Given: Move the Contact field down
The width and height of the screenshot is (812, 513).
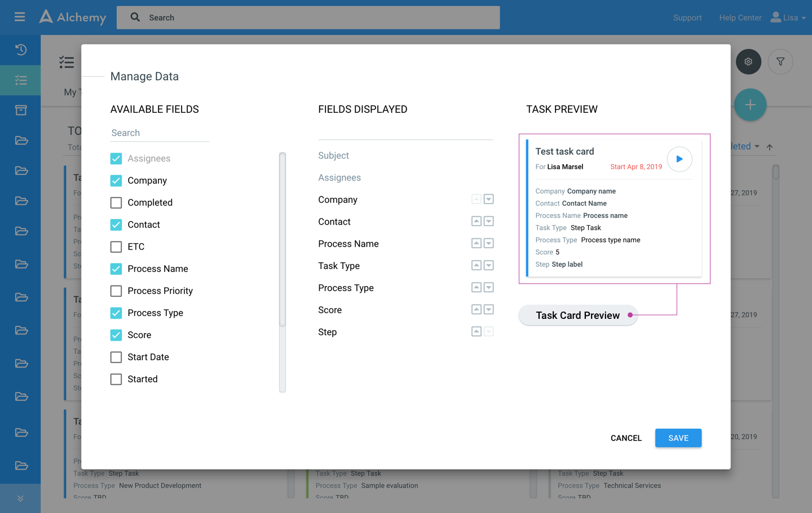Looking at the screenshot, I should point(489,221).
